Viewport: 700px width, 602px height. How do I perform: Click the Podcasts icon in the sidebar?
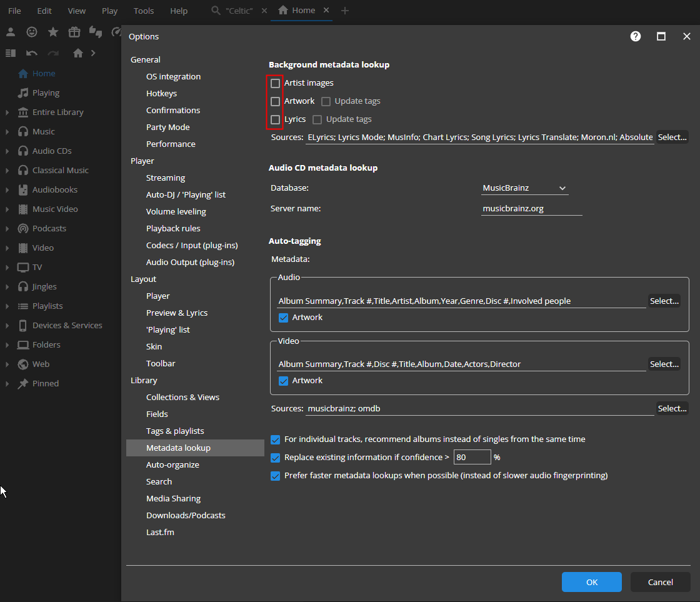pyautogui.click(x=23, y=228)
